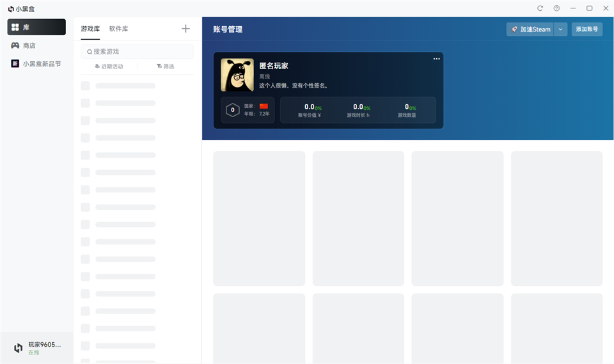Switch to the 软件库 tab
Screen dimensions: 614x364
[119, 29]
